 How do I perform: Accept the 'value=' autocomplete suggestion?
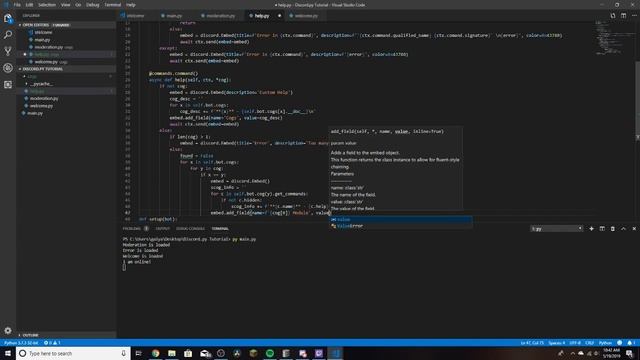tap(400, 220)
